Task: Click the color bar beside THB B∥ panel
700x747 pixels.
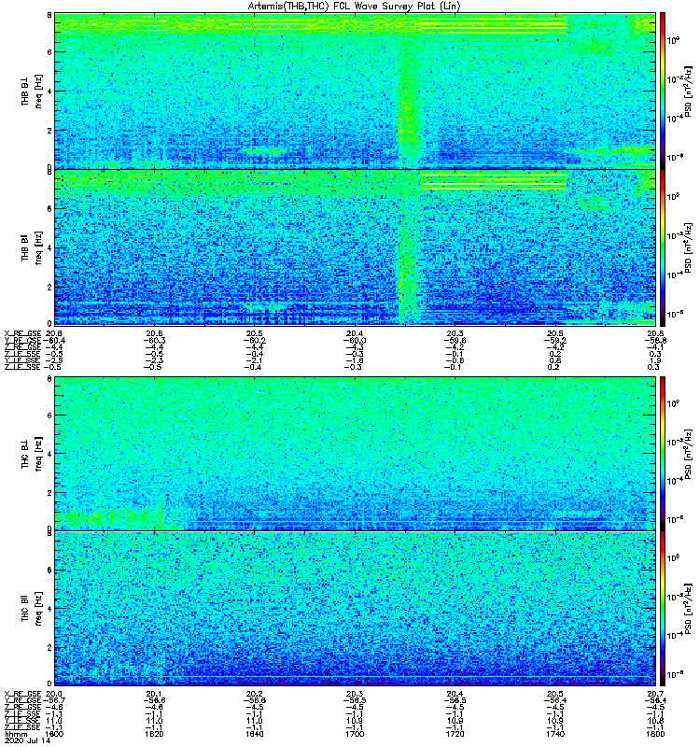Action: pyautogui.click(x=663, y=247)
